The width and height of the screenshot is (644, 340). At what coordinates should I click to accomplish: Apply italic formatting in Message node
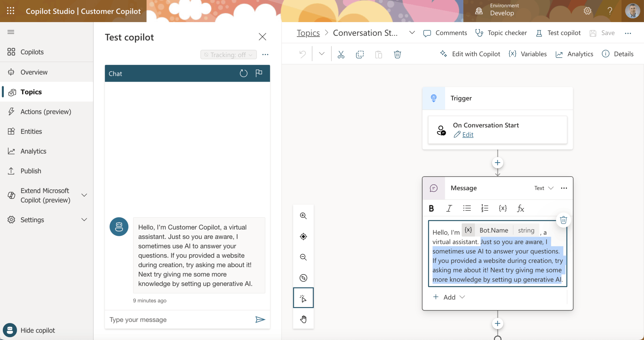pyautogui.click(x=449, y=209)
